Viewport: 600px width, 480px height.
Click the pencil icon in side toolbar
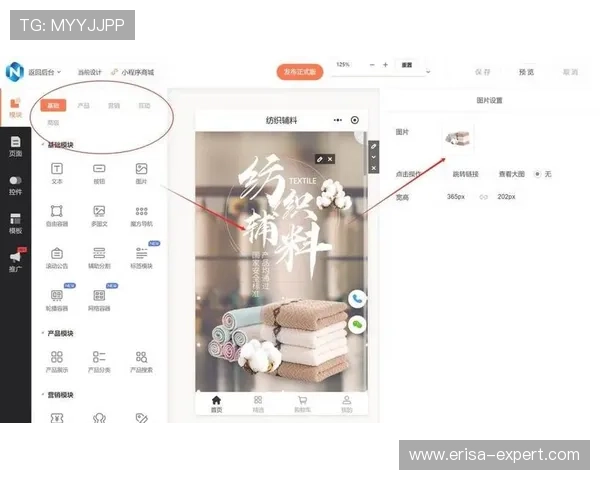[x=374, y=146]
